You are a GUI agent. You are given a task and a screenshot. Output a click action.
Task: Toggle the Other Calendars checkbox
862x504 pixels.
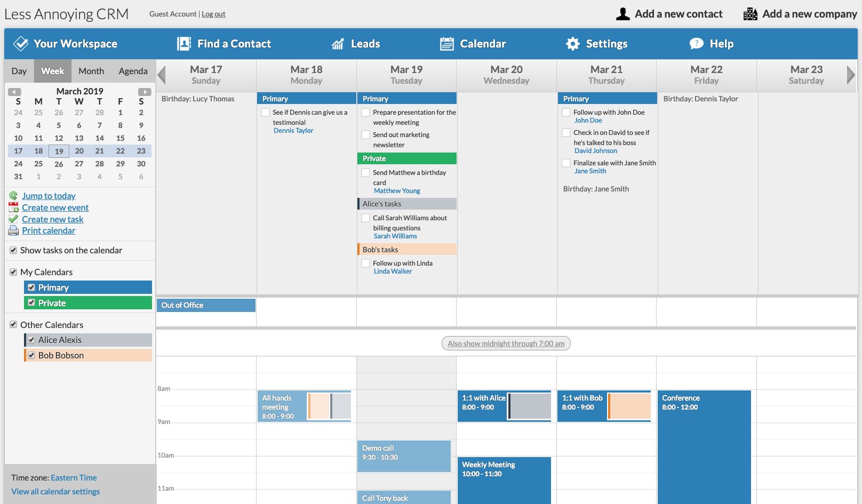pos(13,325)
